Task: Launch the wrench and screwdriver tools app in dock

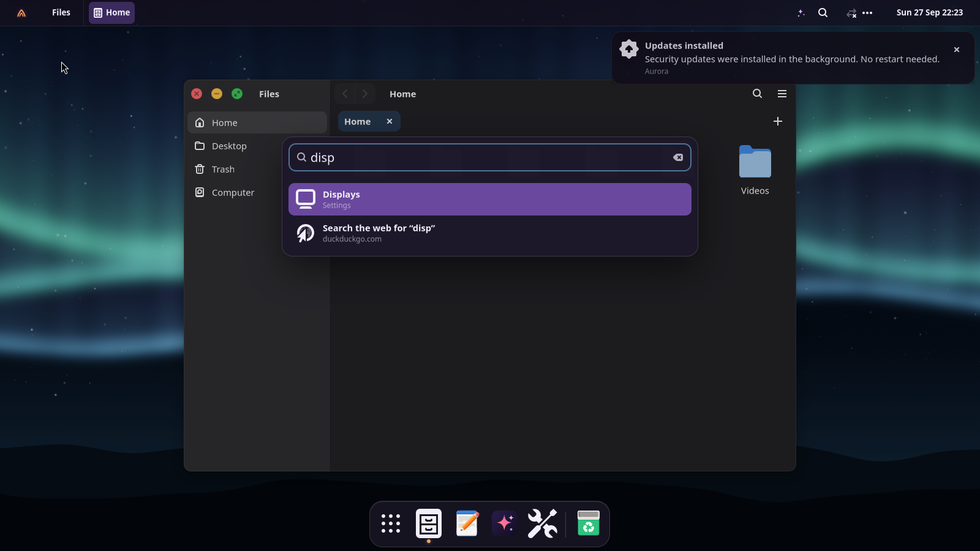Action: 543,523
